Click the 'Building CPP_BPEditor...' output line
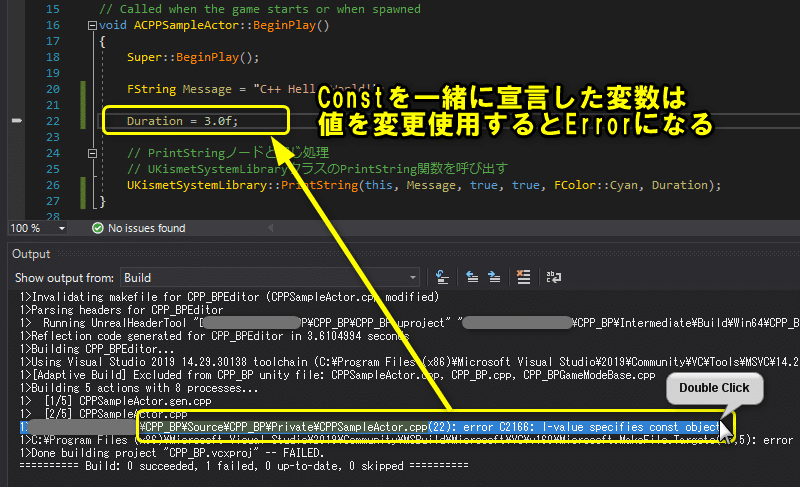 pyautogui.click(x=97, y=349)
